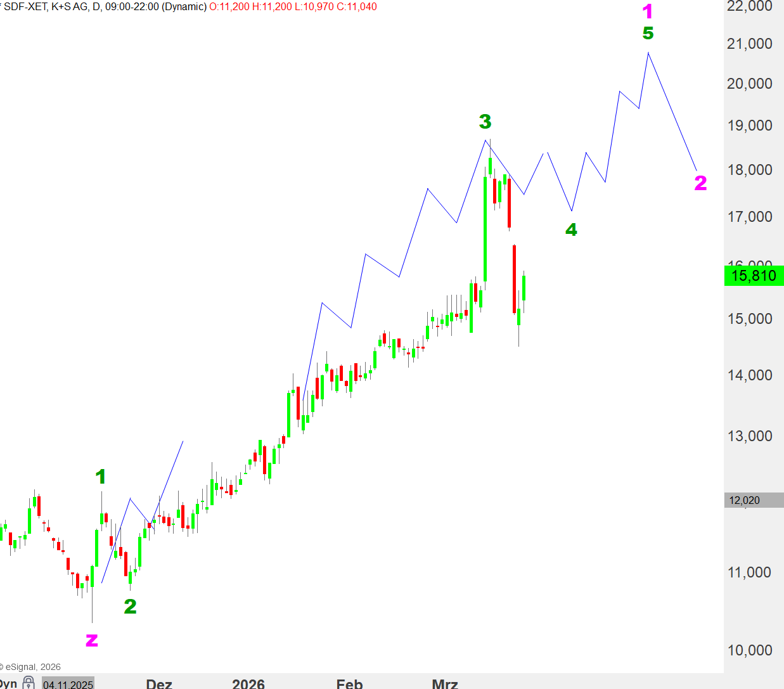Click the eSignal copyright text
The height and width of the screenshot is (689, 784).
pos(32,667)
